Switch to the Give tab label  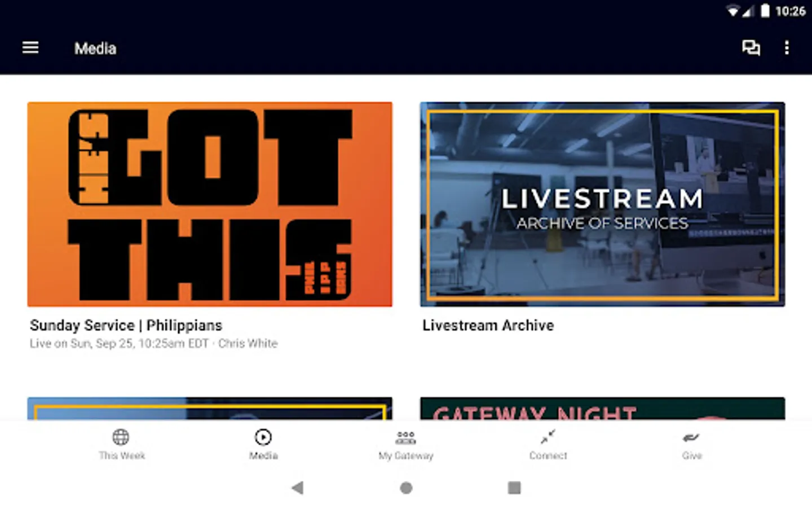pyautogui.click(x=692, y=456)
